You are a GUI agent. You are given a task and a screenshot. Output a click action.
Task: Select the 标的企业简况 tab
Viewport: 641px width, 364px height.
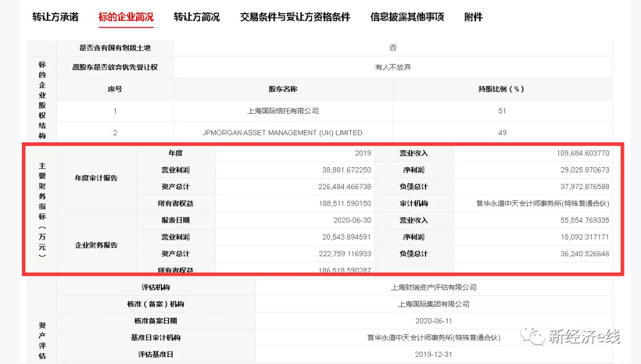(126, 17)
